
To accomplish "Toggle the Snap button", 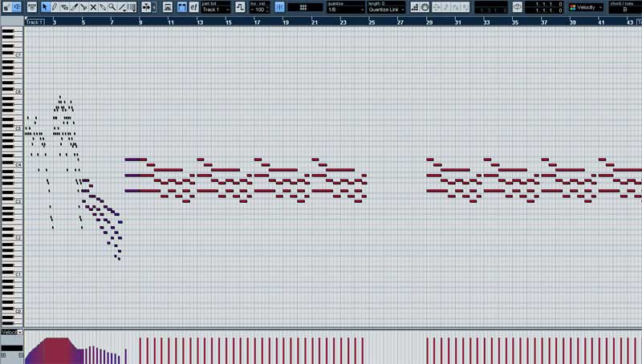I will pyautogui.click(x=279, y=7).
